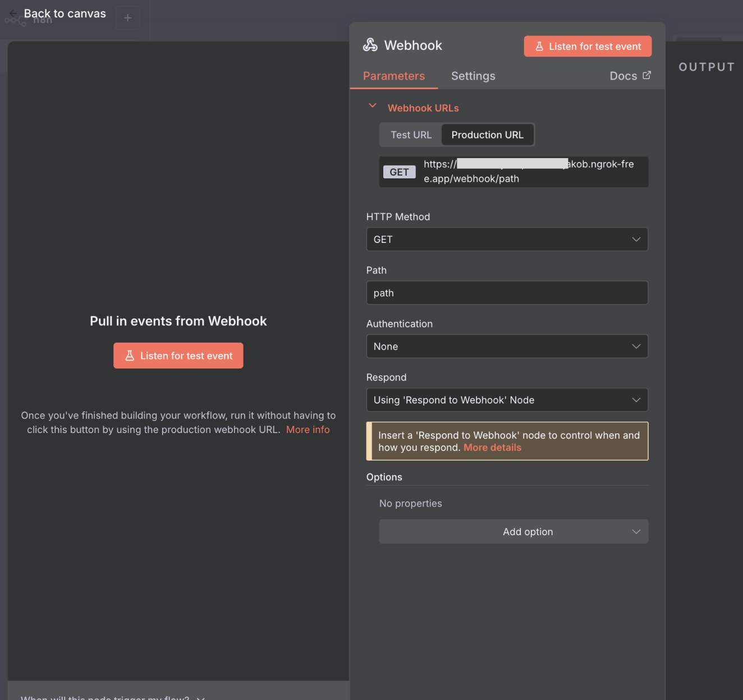Click Listen for test event under Pull in events

tap(178, 356)
